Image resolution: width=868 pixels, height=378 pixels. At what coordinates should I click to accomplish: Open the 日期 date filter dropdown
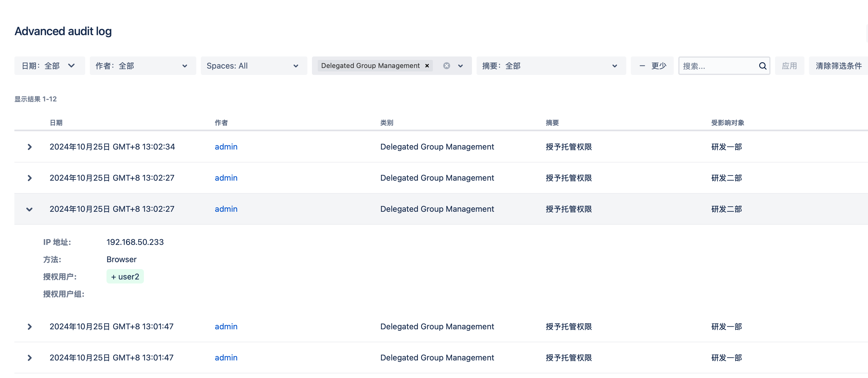pyautogui.click(x=49, y=66)
